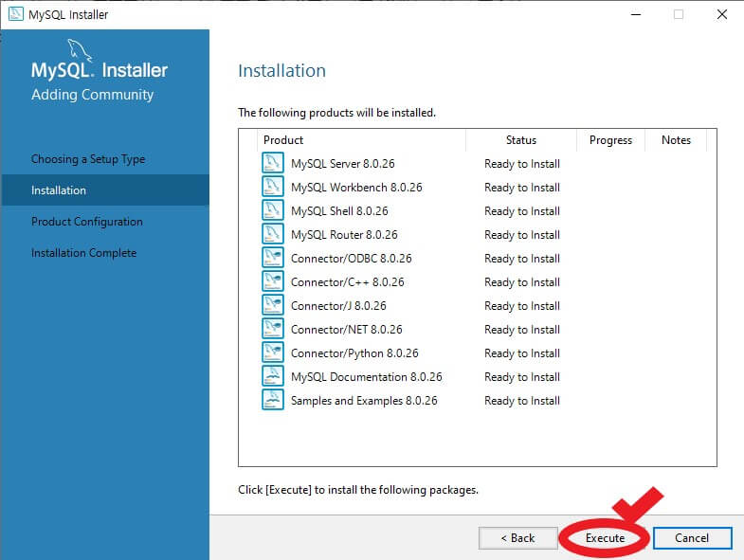Viewport: 744px width, 560px height.
Task: Click Ready to Install status for MySQL Workbench
Action: coord(522,188)
